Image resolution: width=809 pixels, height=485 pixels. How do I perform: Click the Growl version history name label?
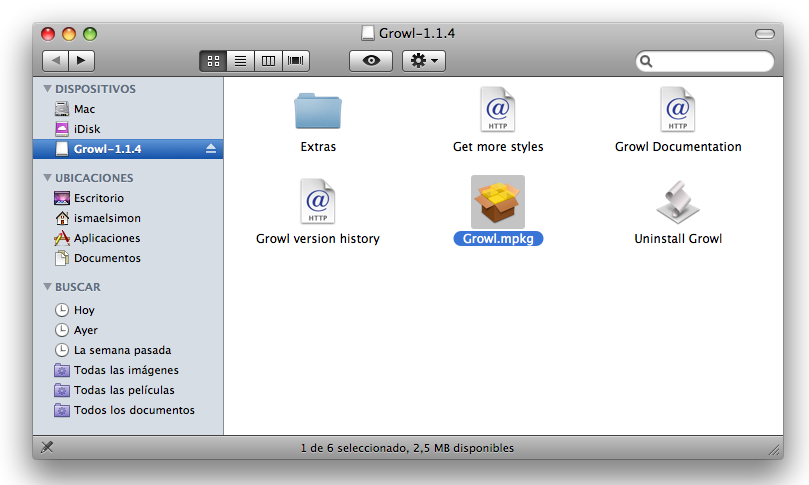(x=318, y=238)
